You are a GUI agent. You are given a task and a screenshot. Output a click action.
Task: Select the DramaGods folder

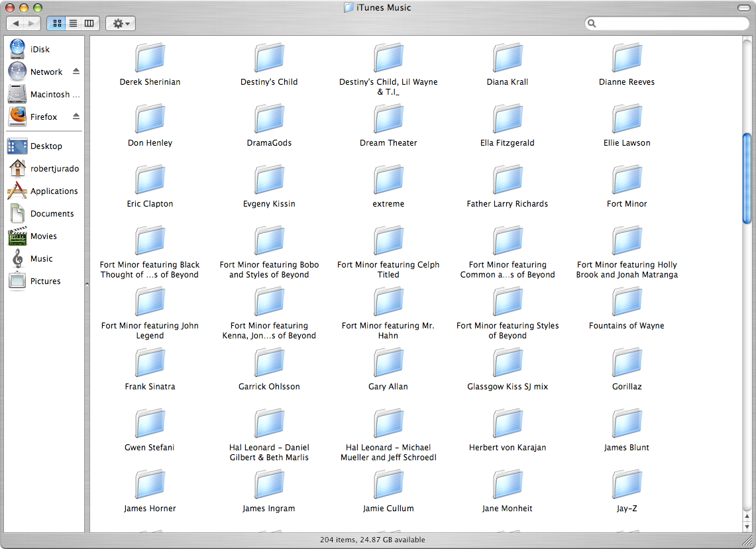point(269,126)
